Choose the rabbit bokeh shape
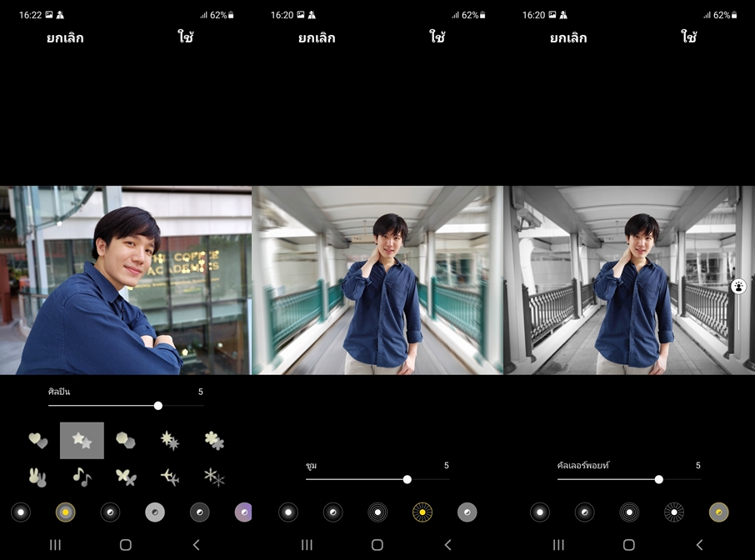 point(37,477)
